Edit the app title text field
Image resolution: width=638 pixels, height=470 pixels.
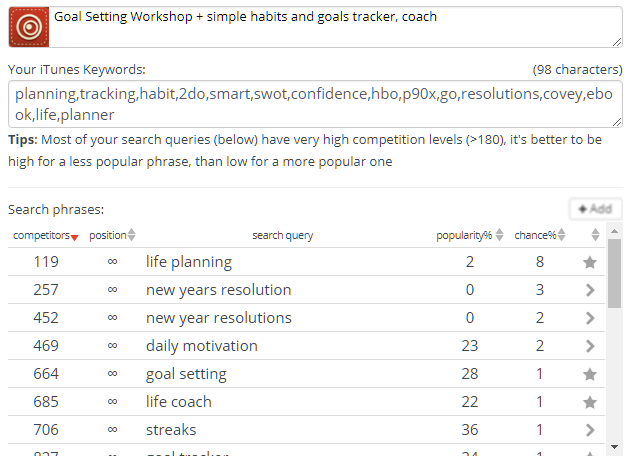point(336,27)
